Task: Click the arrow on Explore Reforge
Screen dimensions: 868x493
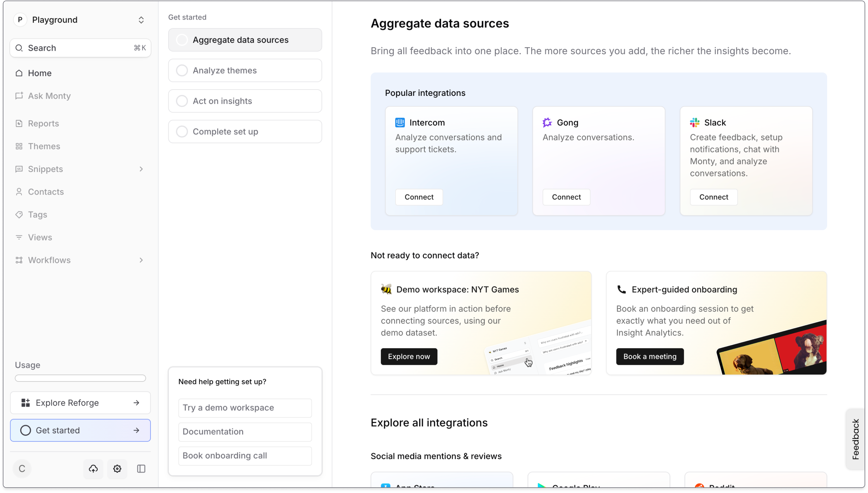Action: [136, 403]
